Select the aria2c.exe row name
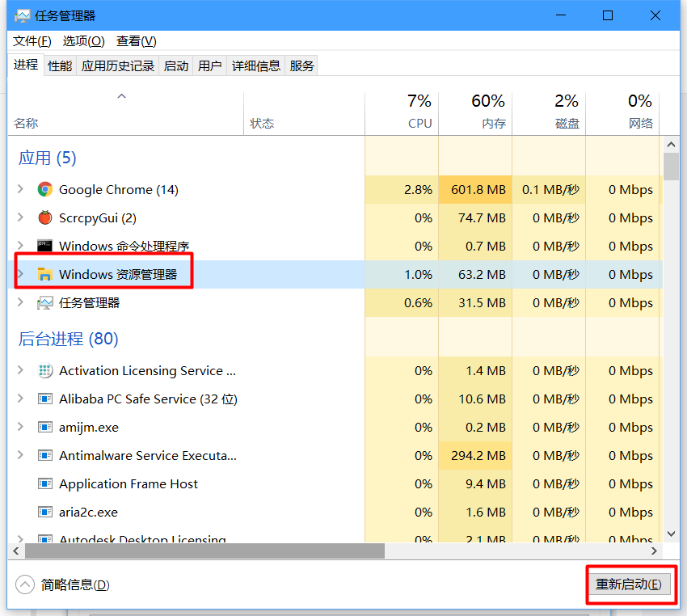687x616 pixels. coord(89,513)
